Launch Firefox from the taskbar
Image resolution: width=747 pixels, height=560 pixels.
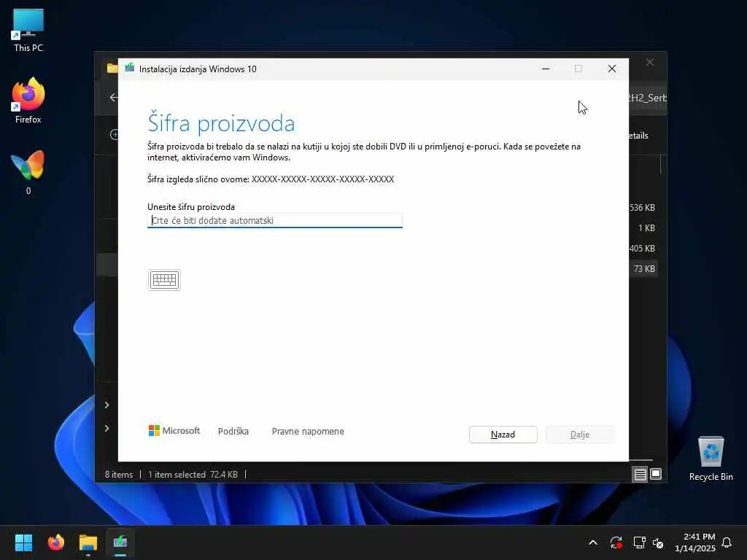point(55,542)
